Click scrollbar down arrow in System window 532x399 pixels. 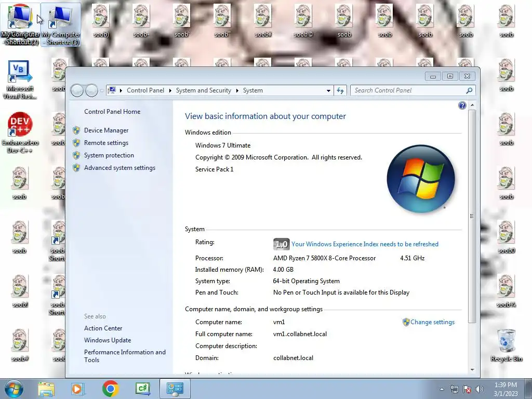point(472,370)
